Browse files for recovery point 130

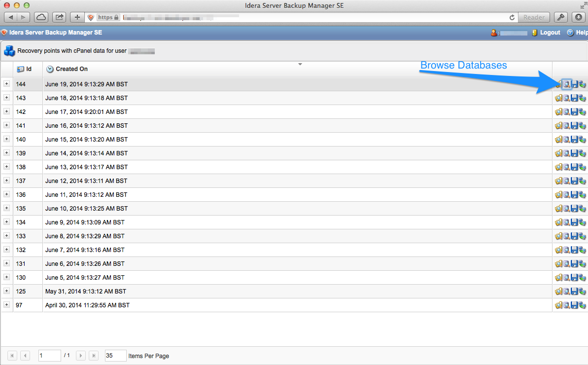pyautogui.click(x=559, y=278)
